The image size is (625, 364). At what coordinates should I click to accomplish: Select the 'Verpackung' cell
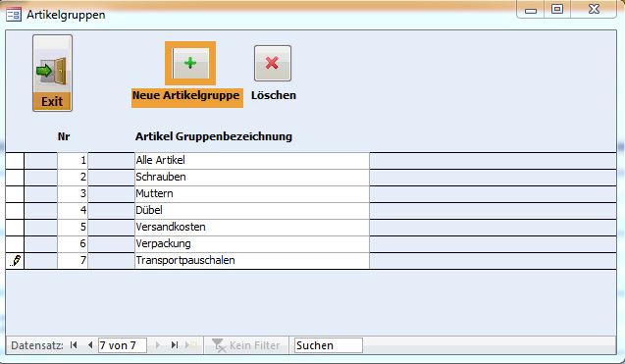tap(252, 244)
